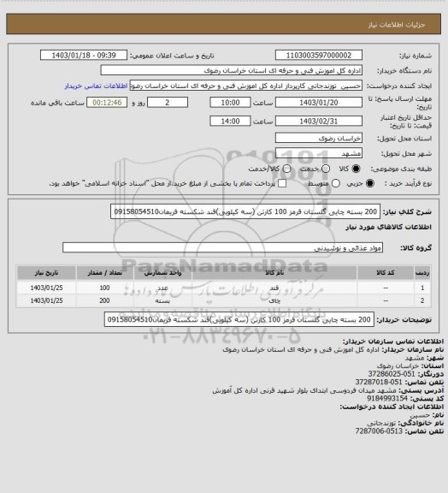Image resolution: width=448 pixels, height=493 pixels.
Task: Click the جزئیات اطلاعات نیاز page header
Action: click(397, 25)
